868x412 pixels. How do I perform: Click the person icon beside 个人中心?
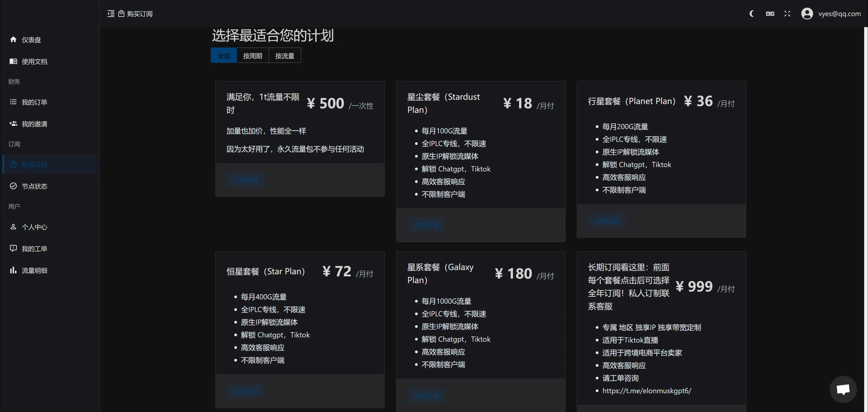13,226
